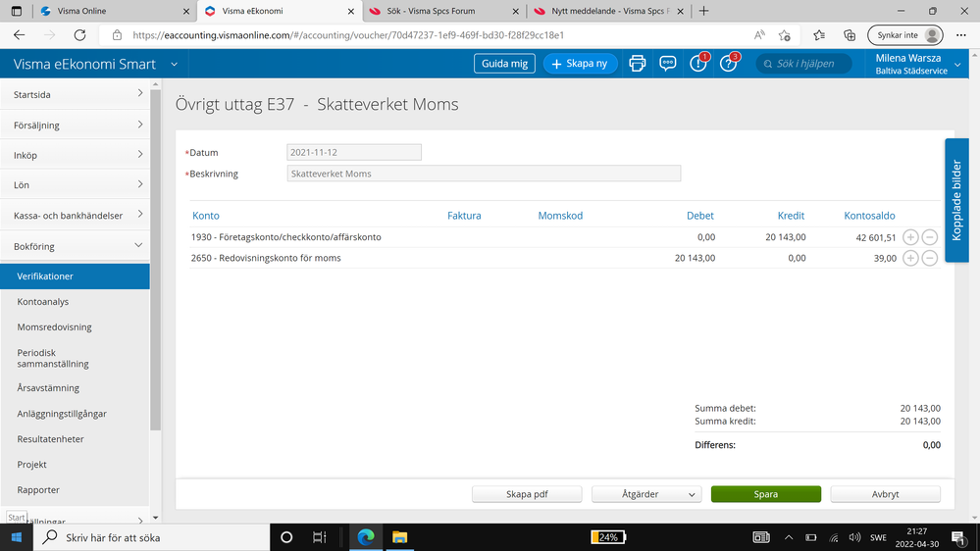Open browser settings three-dots menu
Viewport: 980px width, 551px height.
(x=961, y=35)
